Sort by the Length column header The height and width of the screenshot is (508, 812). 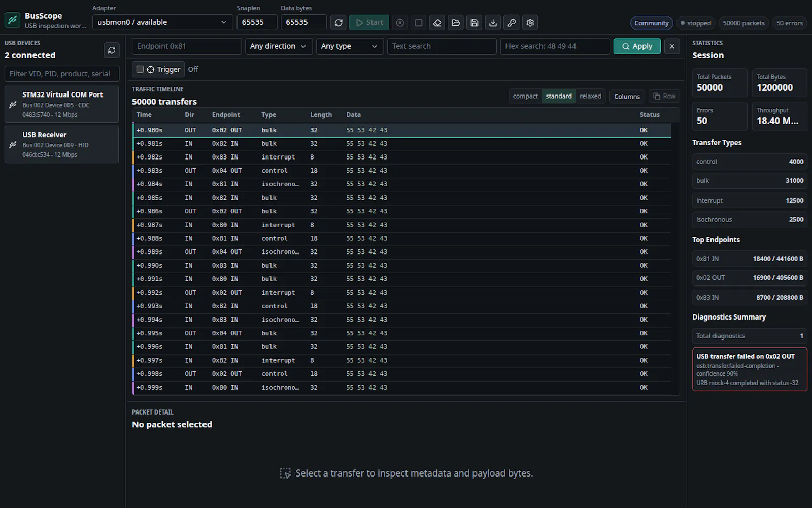coord(321,115)
